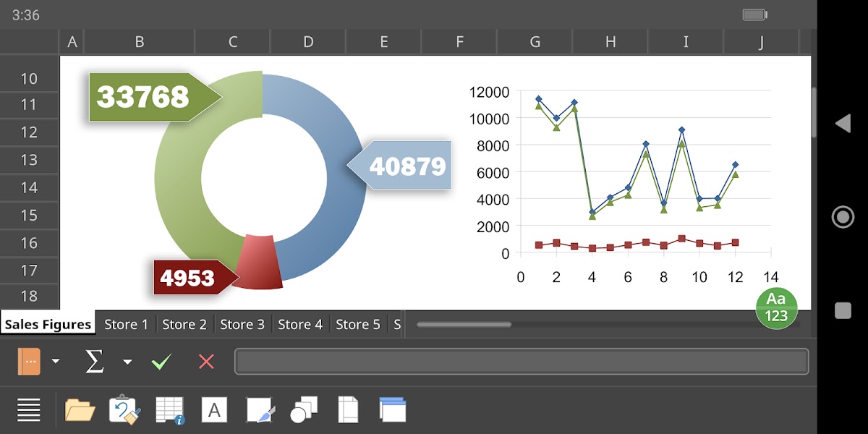The width and height of the screenshot is (868, 434).
Task: Click the page setup document icon
Action: [348, 410]
